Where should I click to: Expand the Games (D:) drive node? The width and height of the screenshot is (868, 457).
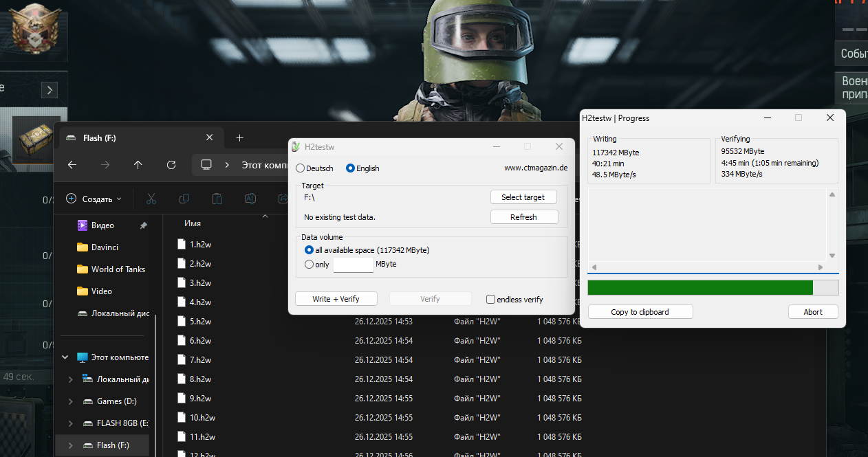pos(71,401)
